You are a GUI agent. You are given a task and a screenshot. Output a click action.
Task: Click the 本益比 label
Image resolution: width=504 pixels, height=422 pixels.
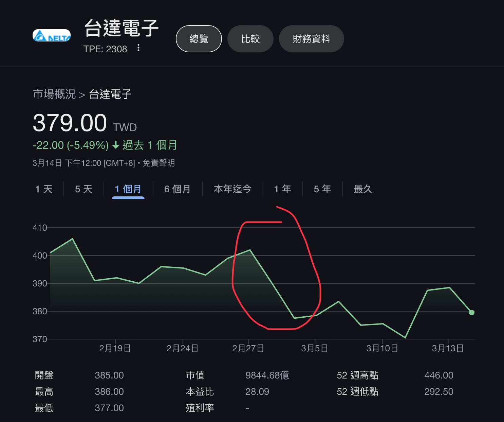[200, 392]
